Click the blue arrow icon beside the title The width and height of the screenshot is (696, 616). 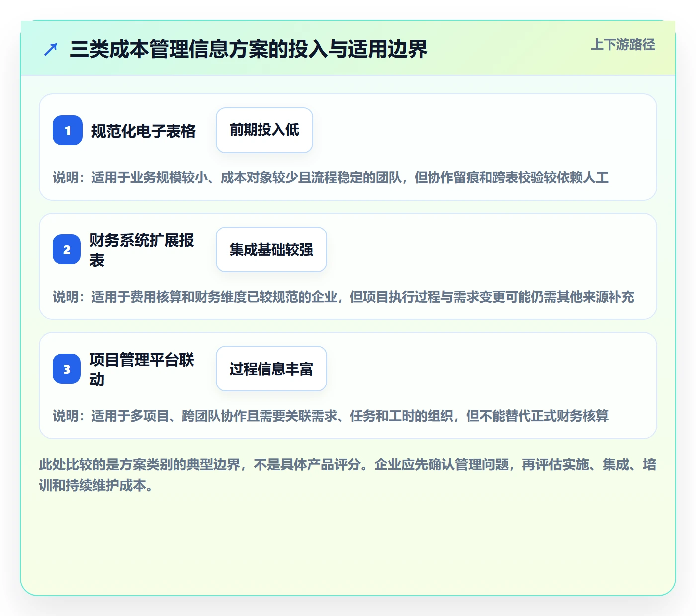coord(51,49)
